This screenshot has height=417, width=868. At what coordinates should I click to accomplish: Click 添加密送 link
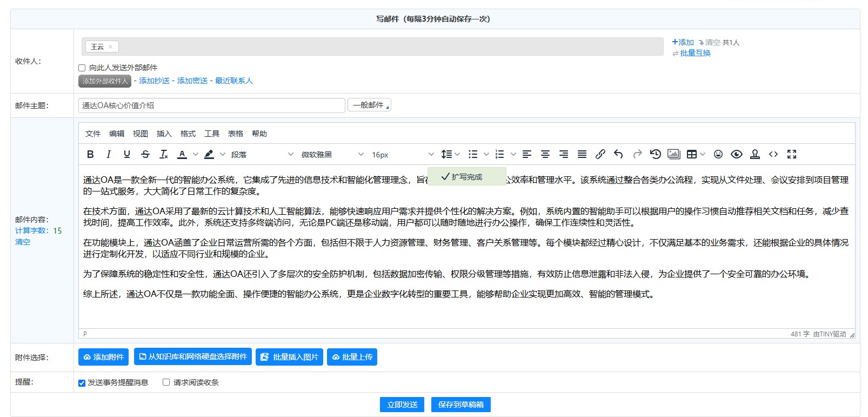[x=192, y=81]
